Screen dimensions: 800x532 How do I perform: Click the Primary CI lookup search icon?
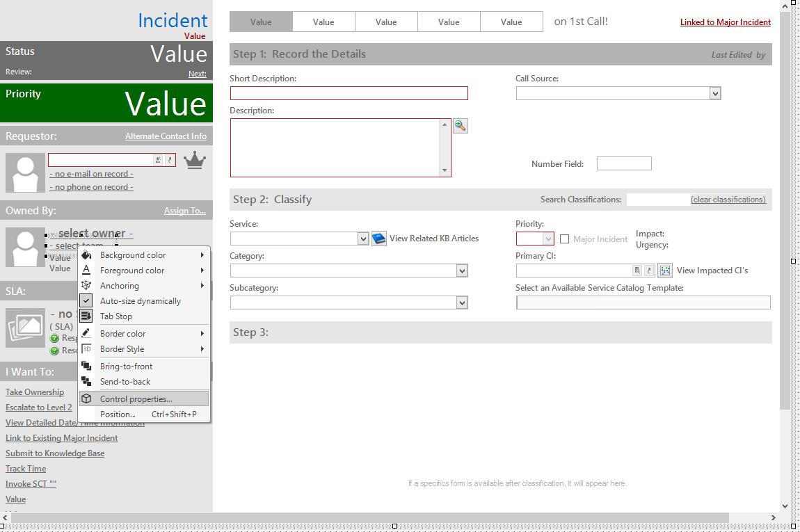coord(637,271)
